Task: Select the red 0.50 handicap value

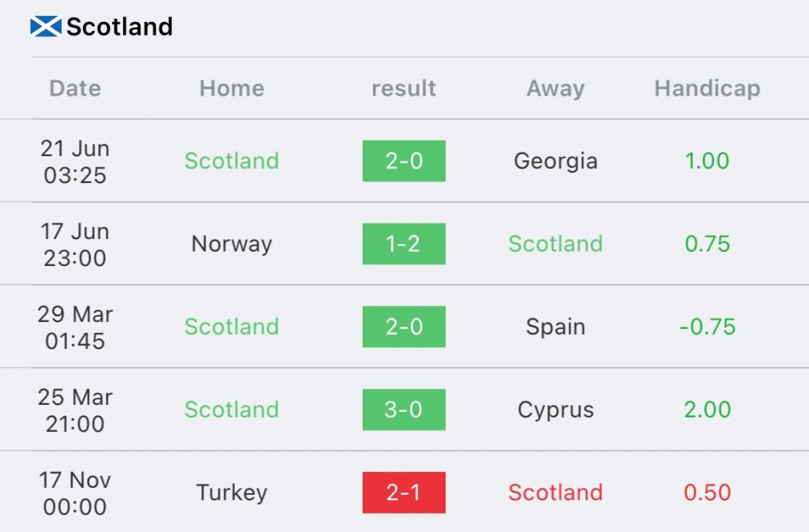Action: [707, 493]
